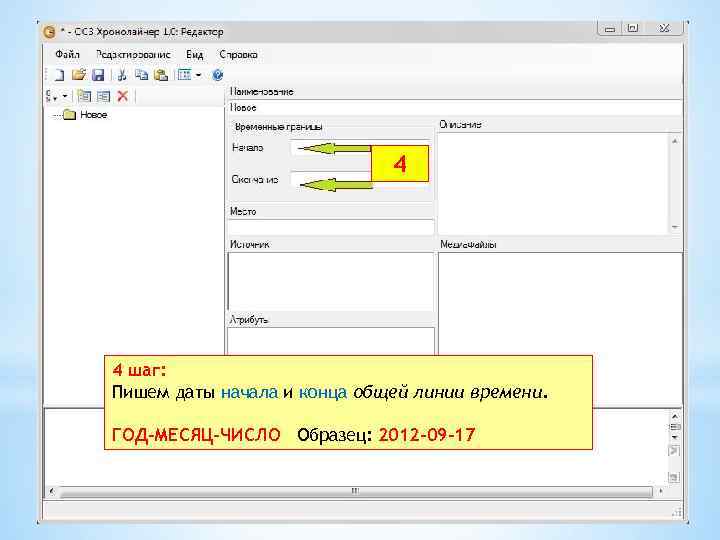Viewport: 720px width, 540px height.
Task: Open the Файл menu
Action: [68, 54]
